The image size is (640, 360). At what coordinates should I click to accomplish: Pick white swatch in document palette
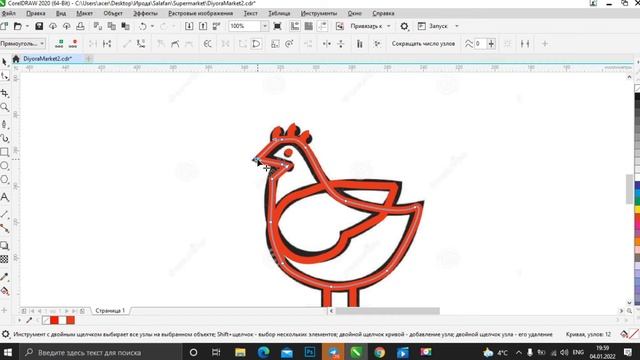62,320
